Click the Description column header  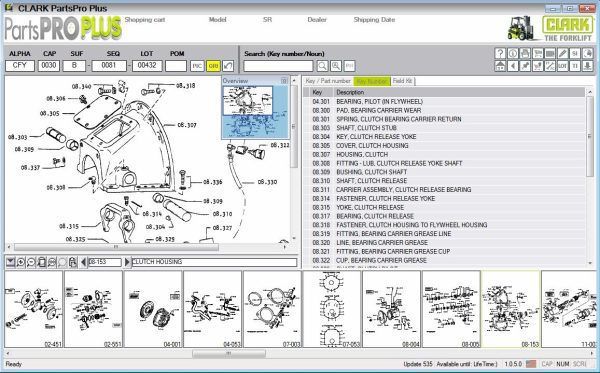click(459, 92)
